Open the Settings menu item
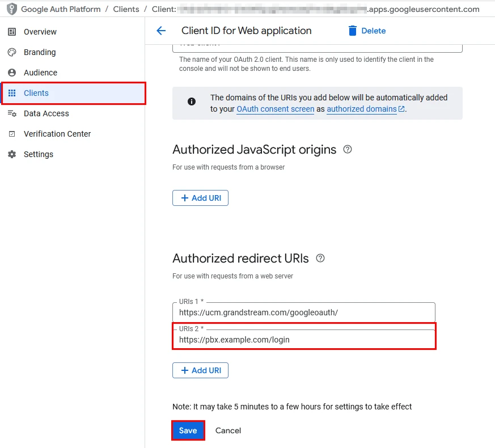Viewport: 495px width, 448px height. click(73, 154)
